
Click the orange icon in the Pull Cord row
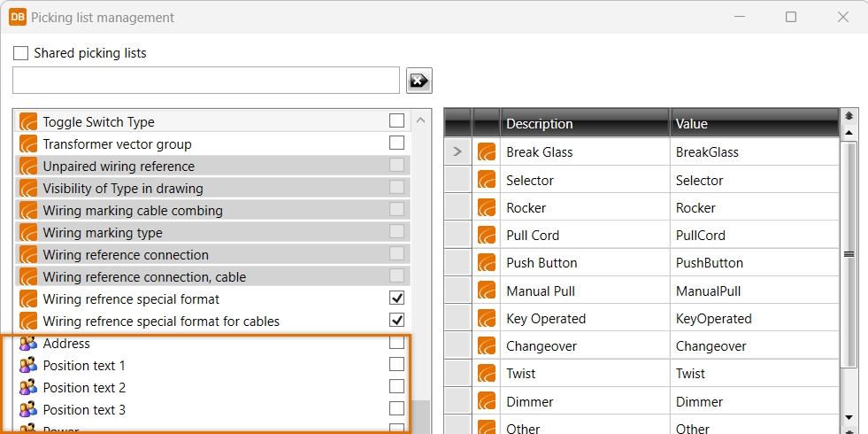tap(487, 236)
